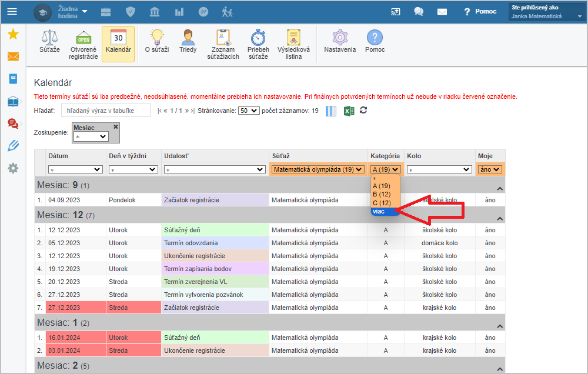
Task: Choose C (12) in Kategória list
Action: pyautogui.click(x=386, y=203)
